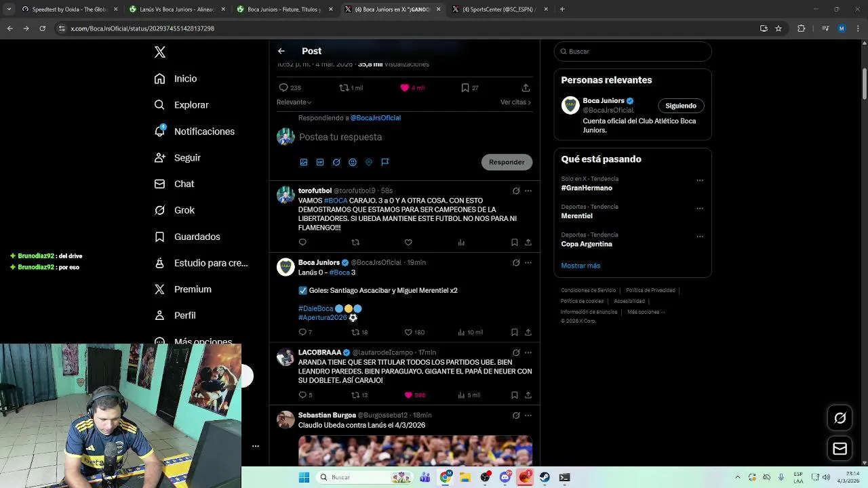Click the @BocaJrsOficial mention link
The width and height of the screenshot is (868, 488).
pyautogui.click(x=375, y=118)
